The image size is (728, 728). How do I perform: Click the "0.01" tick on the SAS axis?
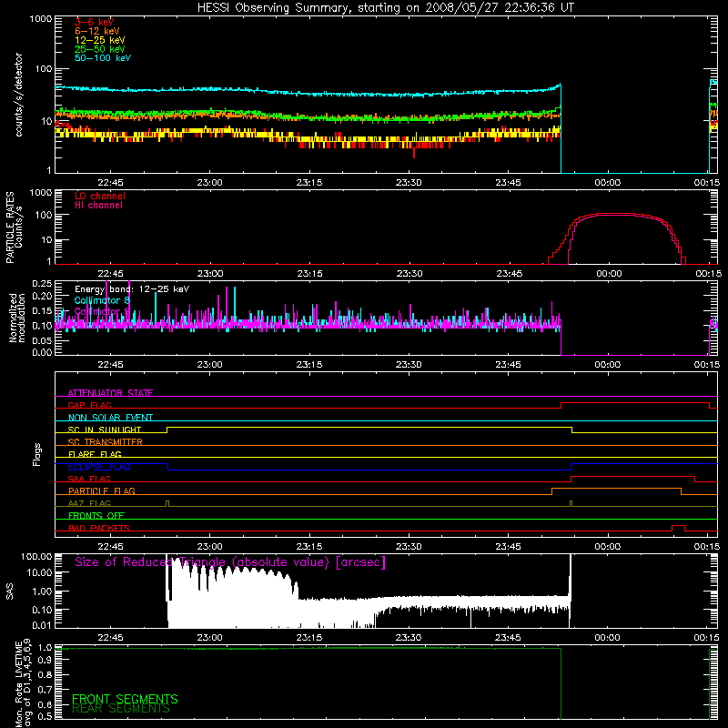tap(42, 625)
